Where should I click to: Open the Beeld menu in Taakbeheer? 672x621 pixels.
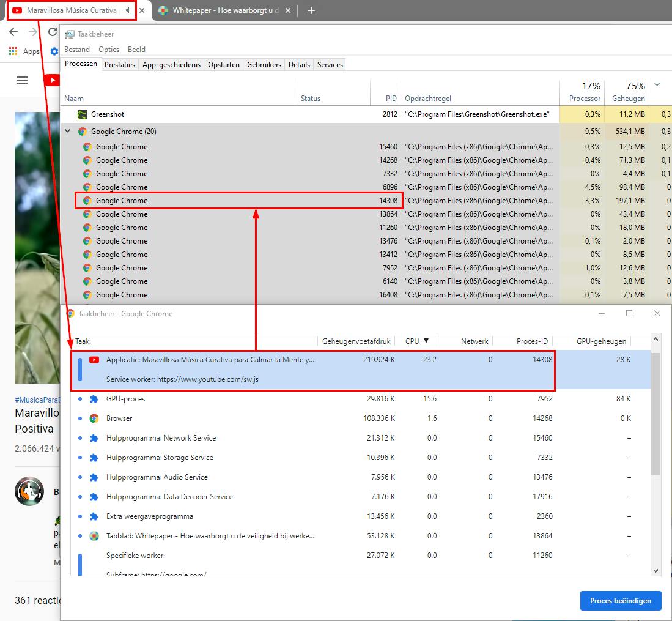tap(137, 50)
